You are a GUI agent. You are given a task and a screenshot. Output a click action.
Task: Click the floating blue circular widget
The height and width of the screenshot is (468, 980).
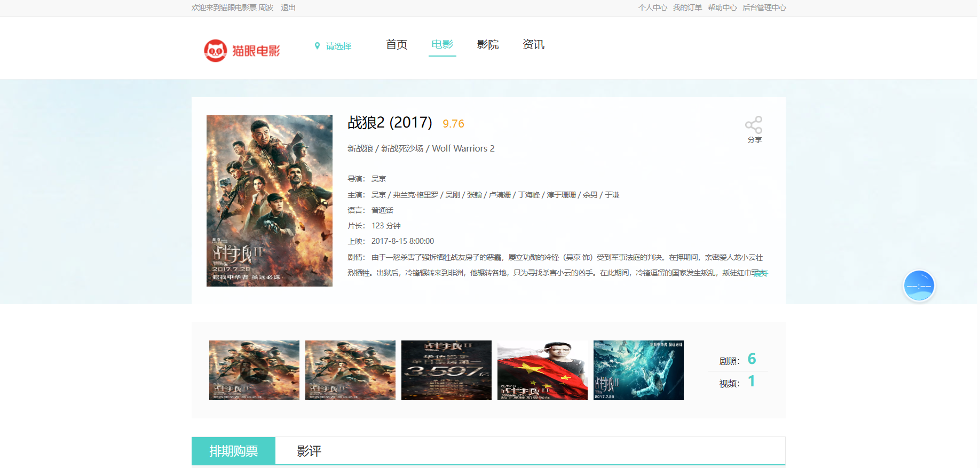click(919, 285)
